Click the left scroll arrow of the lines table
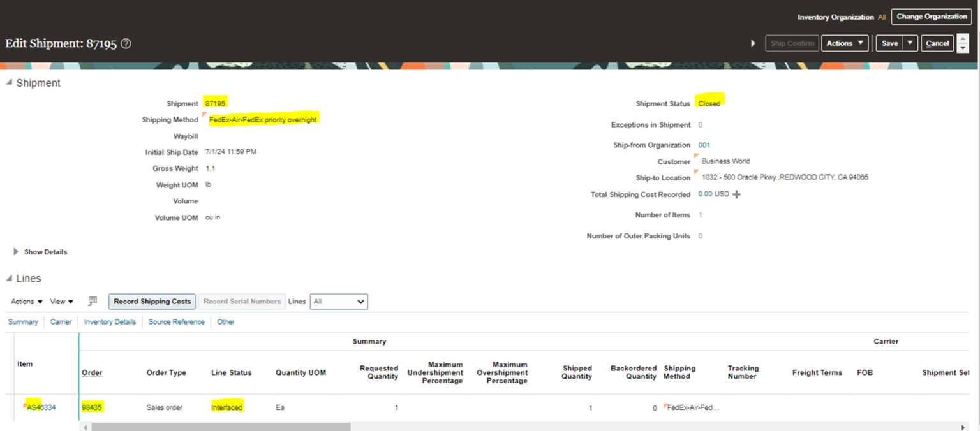This screenshot has width=980, height=431. click(85, 427)
